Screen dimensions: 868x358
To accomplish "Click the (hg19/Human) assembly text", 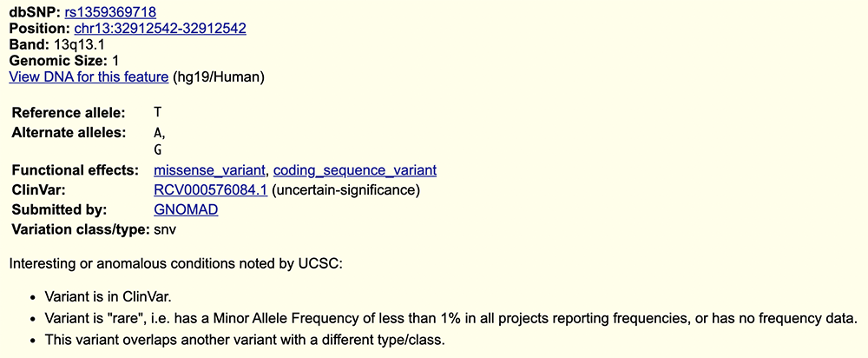I will 218,76.
